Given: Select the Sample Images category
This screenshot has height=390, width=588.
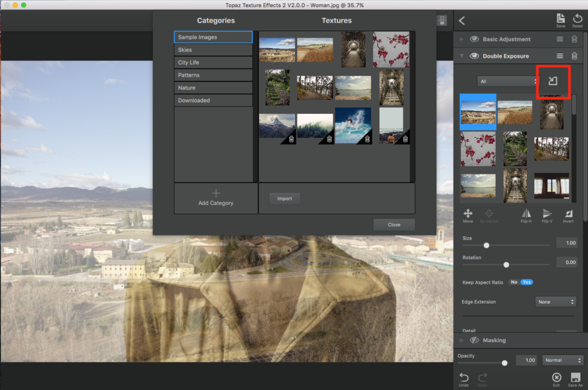Looking at the screenshot, I should tap(213, 37).
